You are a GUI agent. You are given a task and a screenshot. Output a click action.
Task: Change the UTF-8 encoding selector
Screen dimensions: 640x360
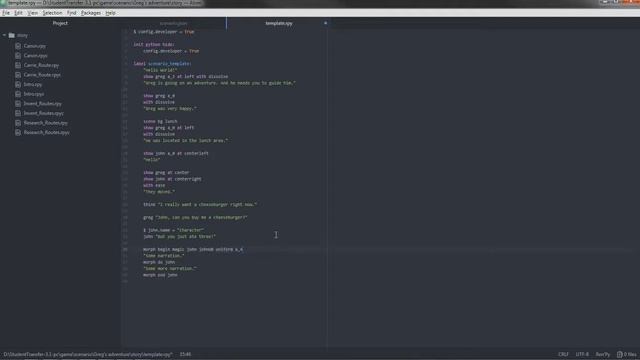point(582,354)
